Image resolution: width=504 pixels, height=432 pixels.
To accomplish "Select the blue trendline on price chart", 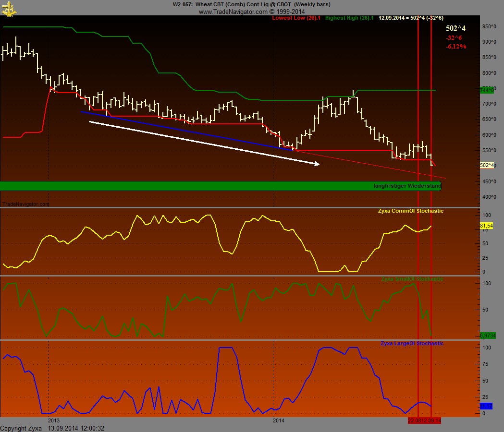I will [187, 131].
